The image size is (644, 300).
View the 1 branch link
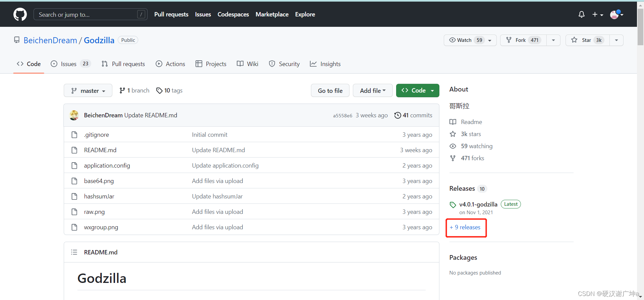tap(135, 91)
